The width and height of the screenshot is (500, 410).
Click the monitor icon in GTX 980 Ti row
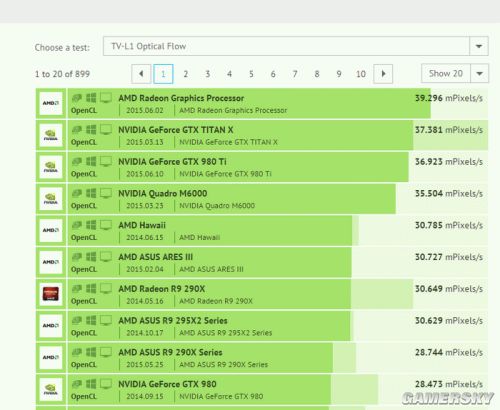point(106,162)
